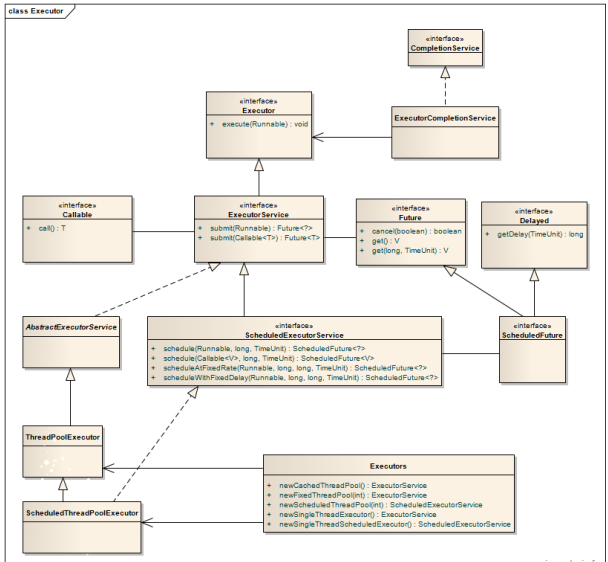Click the «interface» stereotype above CompletionService
The height and width of the screenshot is (562, 608).
[x=445, y=39]
